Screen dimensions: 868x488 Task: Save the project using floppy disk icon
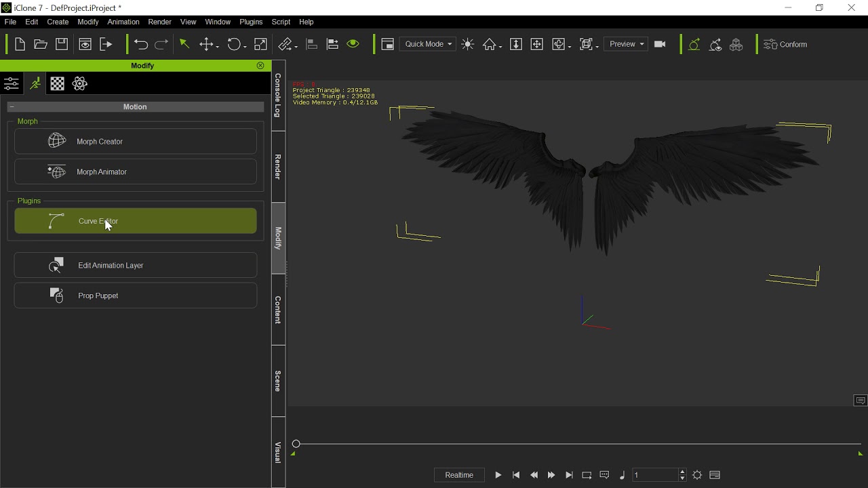coord(62,44)
